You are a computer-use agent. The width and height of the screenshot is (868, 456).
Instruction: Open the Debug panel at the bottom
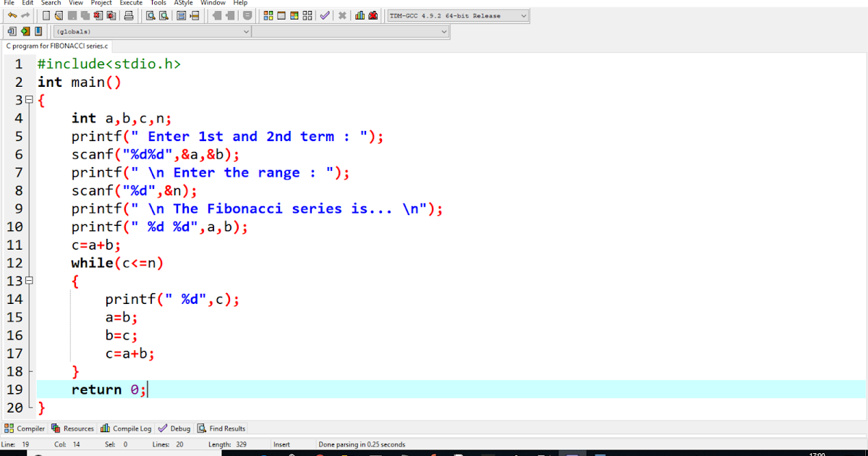[x=174, y=428]
